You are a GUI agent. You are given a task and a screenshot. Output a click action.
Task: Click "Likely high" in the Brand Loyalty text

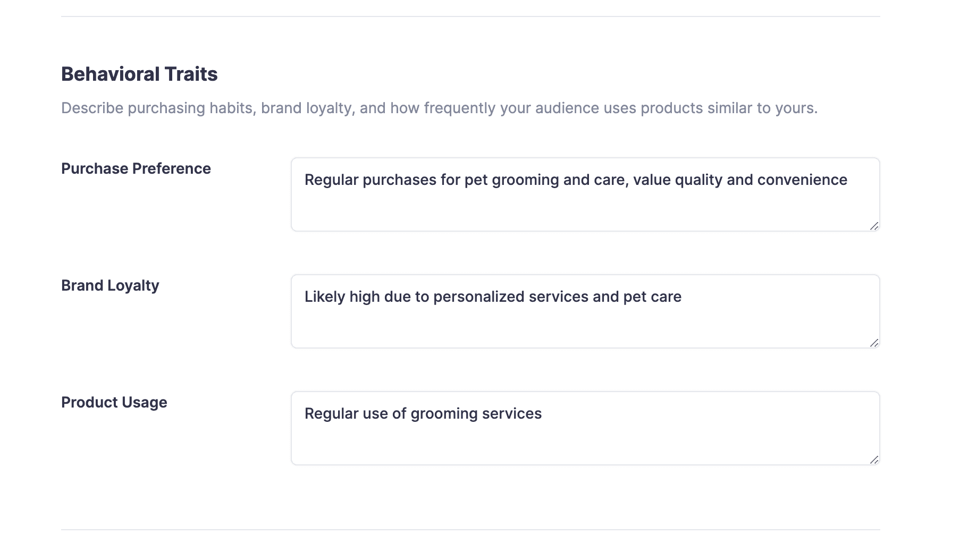[x=342, y=296]
